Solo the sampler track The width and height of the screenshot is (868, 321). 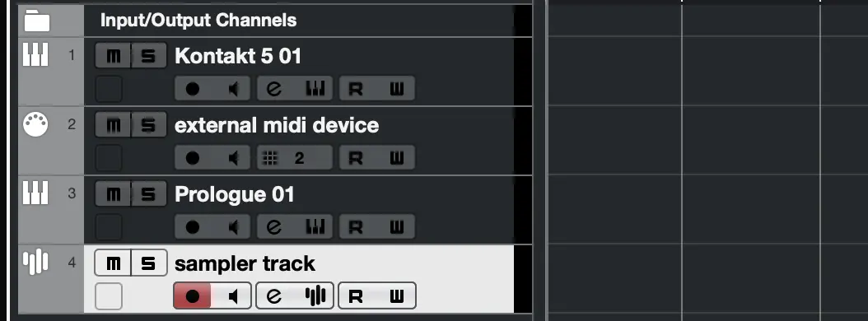[148, 263]
